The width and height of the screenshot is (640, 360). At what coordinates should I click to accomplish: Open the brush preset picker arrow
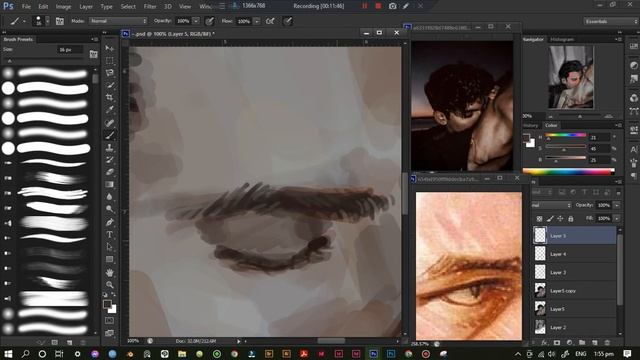[x=47, y=21]
